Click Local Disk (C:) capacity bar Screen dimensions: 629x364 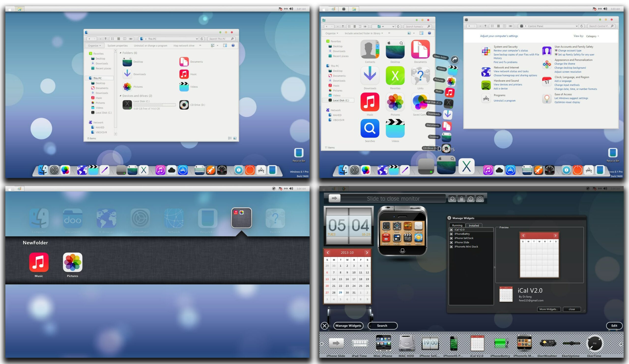[x=155, y=105]
